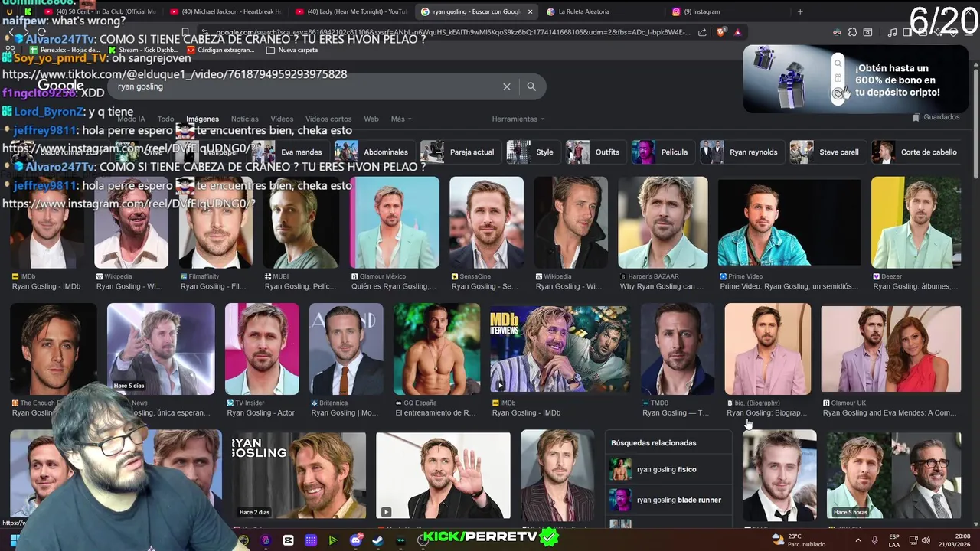Filter images by Ryan reynolds chip
980x551 pixels.
click(x=741, y=152)
